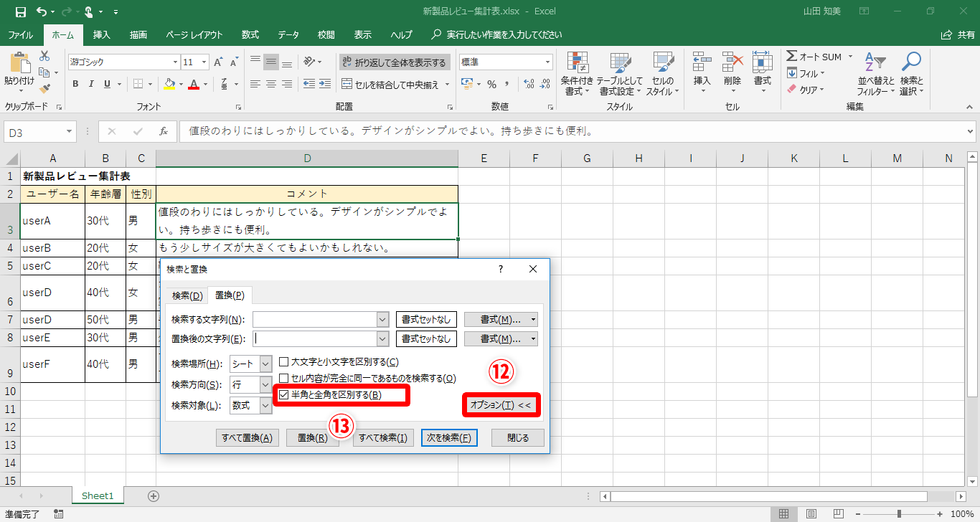Switch to the データ ribbon tab
The width and height of the screenshot is (980, 522).
pos(288,34)
